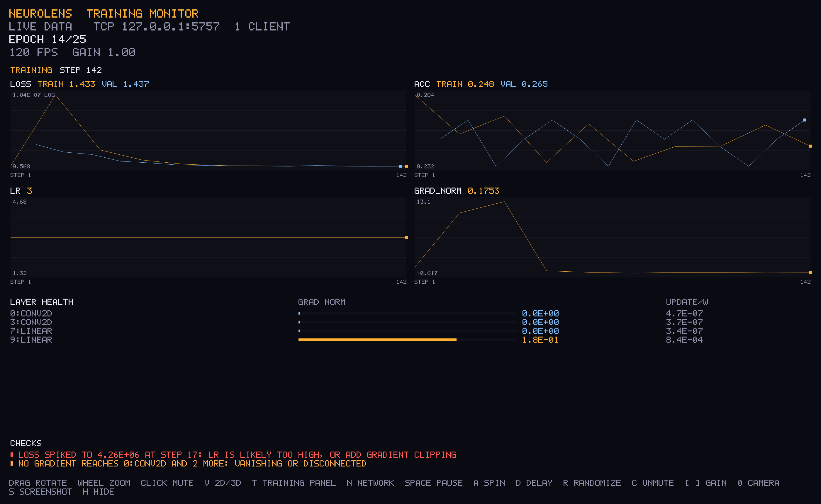The height and width of the screenshot is (504, 821).
Task: Click the blue VAL accuracy end marker
Action: point(805,120)
